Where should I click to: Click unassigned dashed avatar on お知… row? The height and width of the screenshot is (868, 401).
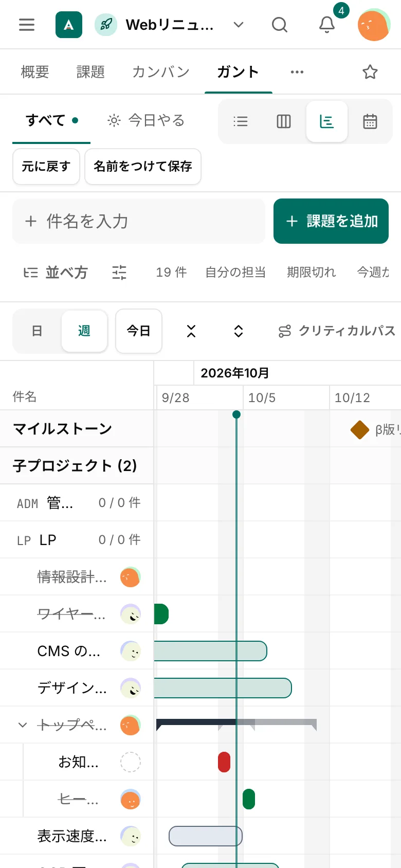pyautogui.click(x=131, y=762)
